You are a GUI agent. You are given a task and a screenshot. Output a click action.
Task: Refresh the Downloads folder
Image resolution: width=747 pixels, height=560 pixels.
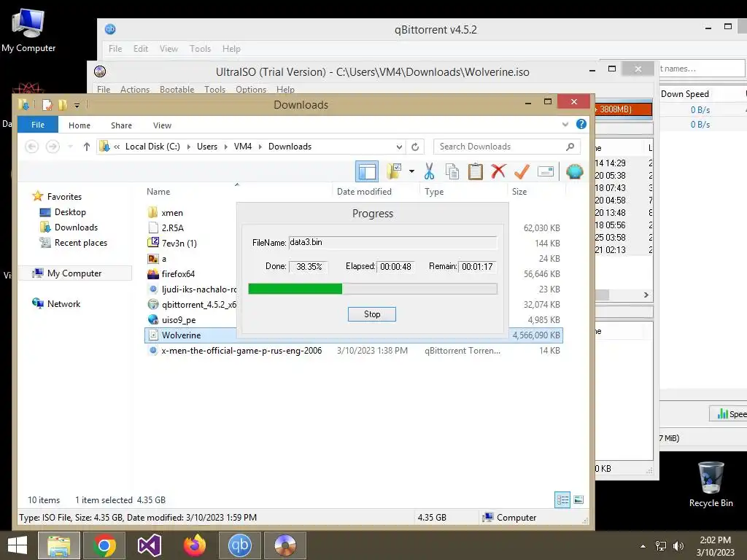click(x=415, y=147)
